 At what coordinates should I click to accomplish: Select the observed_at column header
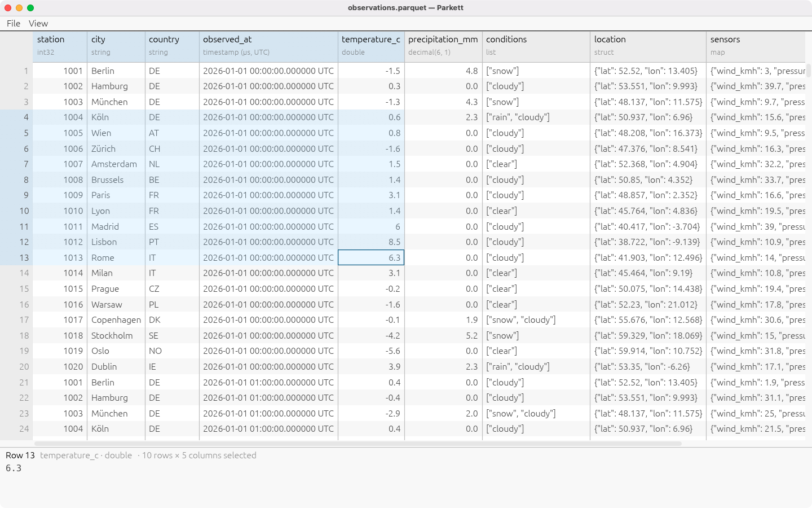(x=268, y=46)
